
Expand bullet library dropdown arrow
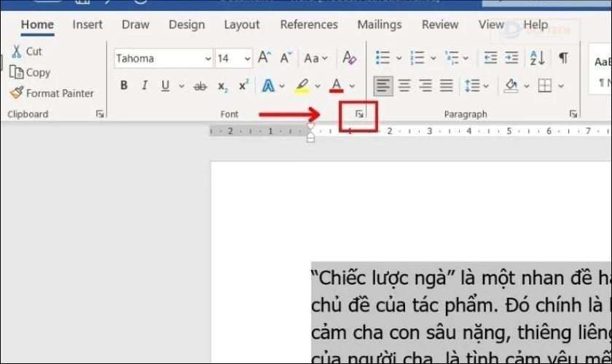[x=399, y=58]
